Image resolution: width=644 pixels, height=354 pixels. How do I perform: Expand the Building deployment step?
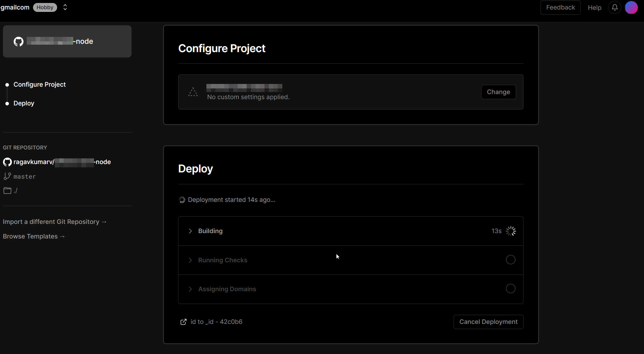(x=190, y=231)
